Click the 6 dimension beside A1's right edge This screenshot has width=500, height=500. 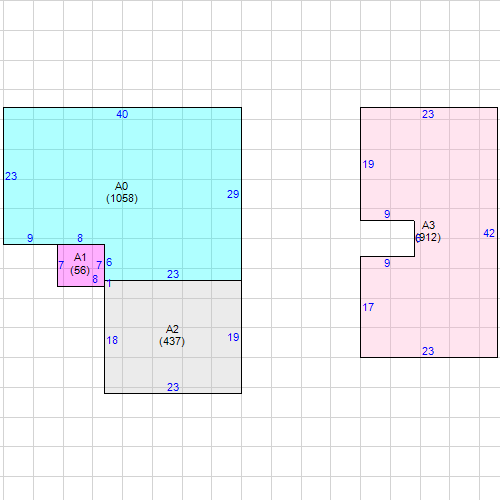point(109,262)
